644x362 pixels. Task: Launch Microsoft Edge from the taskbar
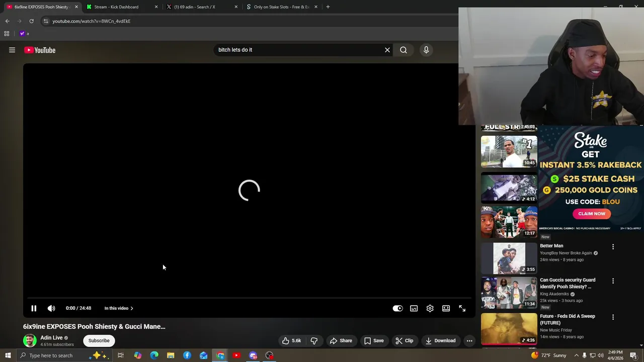(x=154, y=355)
